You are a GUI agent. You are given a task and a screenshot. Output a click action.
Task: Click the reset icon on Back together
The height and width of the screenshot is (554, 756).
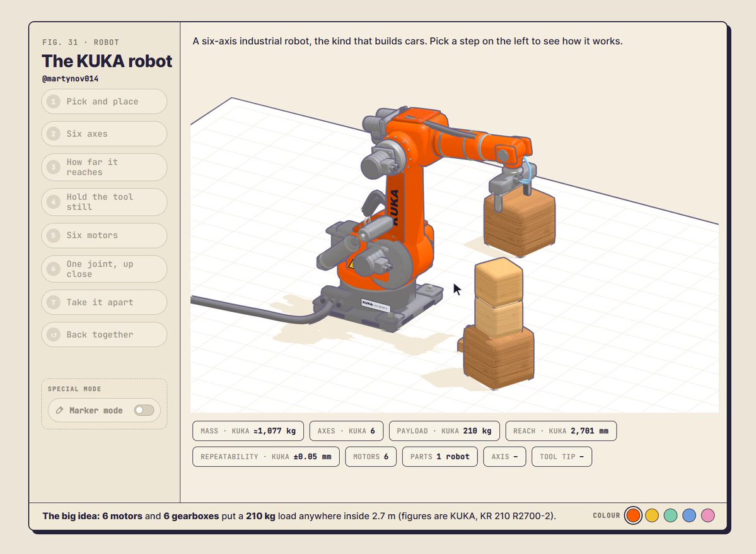coord(54,334)
